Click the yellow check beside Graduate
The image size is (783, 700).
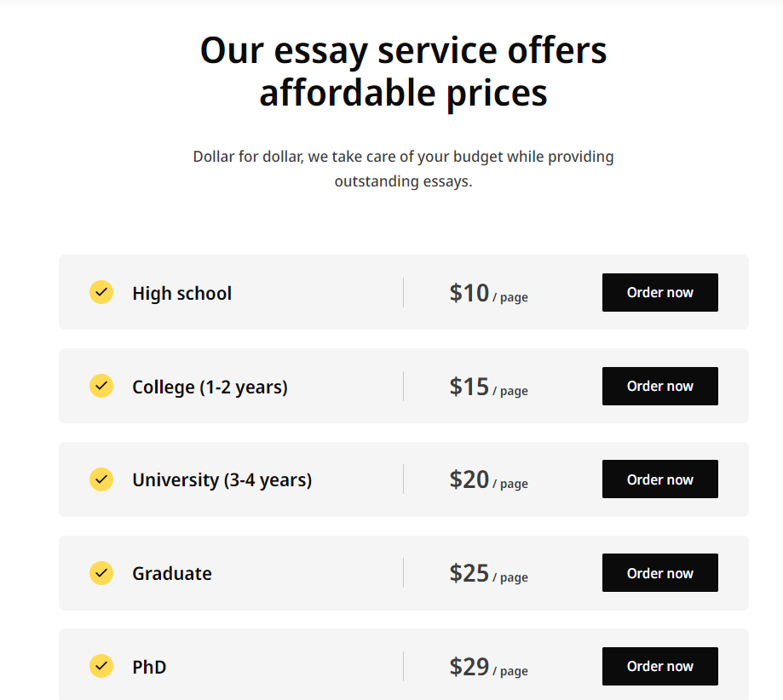(x=101, y=573)
